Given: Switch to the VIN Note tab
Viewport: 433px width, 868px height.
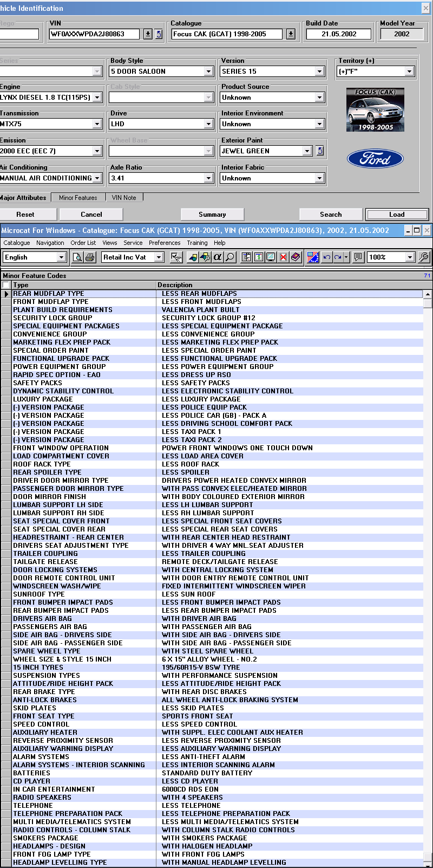Looking at the screenshot, I should click(x=124, y=198).
